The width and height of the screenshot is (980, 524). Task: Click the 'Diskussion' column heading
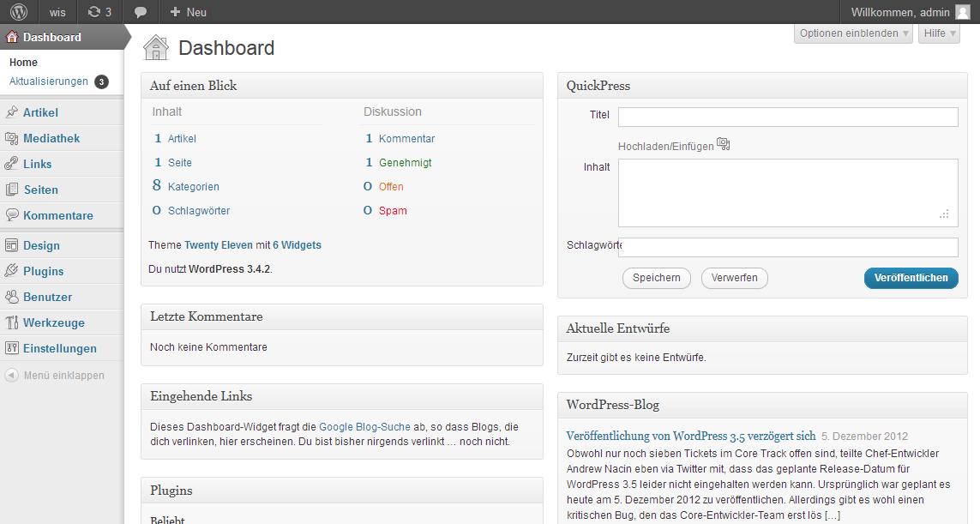coord(393,112)
